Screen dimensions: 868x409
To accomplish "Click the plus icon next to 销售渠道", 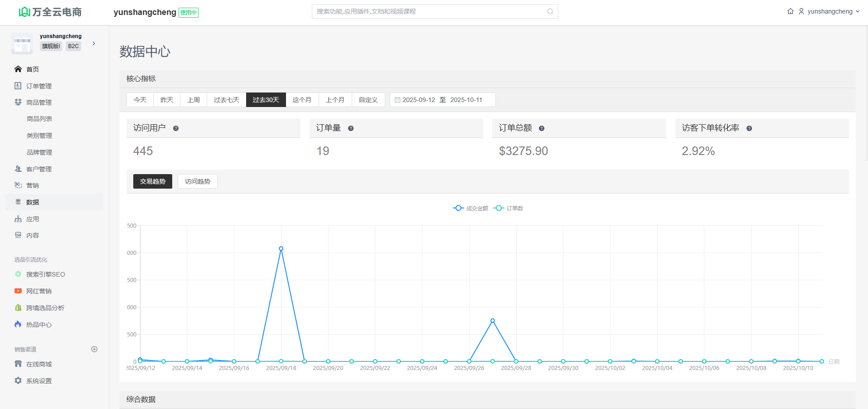I will click(x=94, y=349).
